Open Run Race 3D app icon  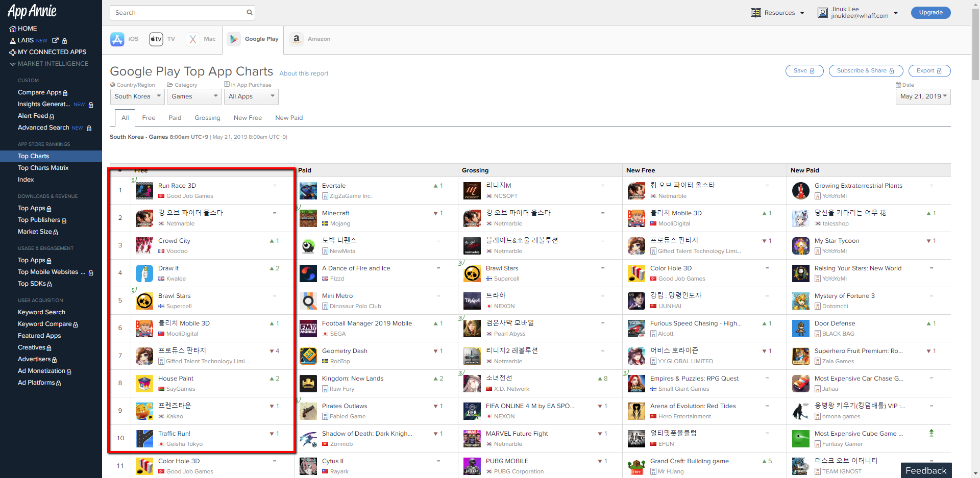pyautogui.click(x=144, y=190)
